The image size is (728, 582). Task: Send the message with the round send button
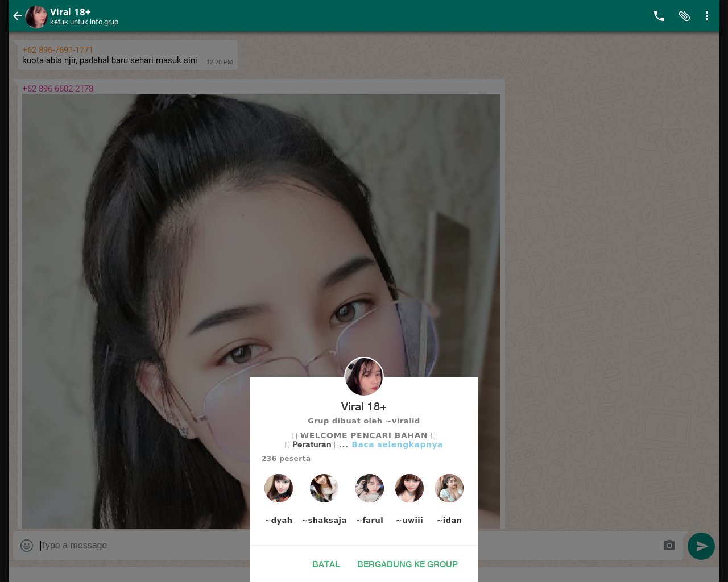[x=701, y=546]
